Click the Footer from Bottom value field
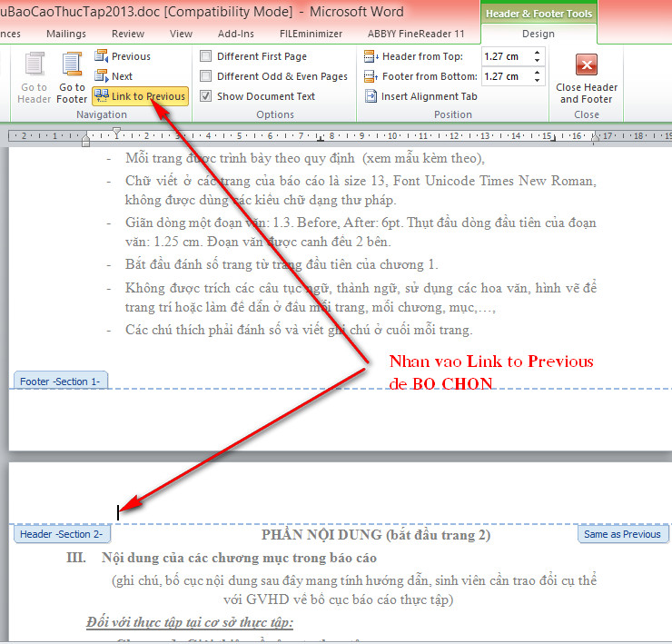The image size is (672, 644). coord(507,76)
